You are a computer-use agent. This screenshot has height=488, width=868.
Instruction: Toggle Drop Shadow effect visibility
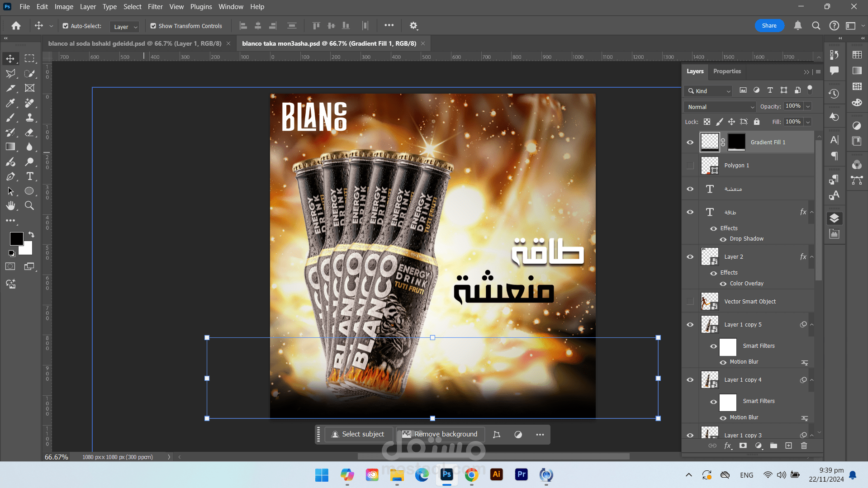point(723,239)
